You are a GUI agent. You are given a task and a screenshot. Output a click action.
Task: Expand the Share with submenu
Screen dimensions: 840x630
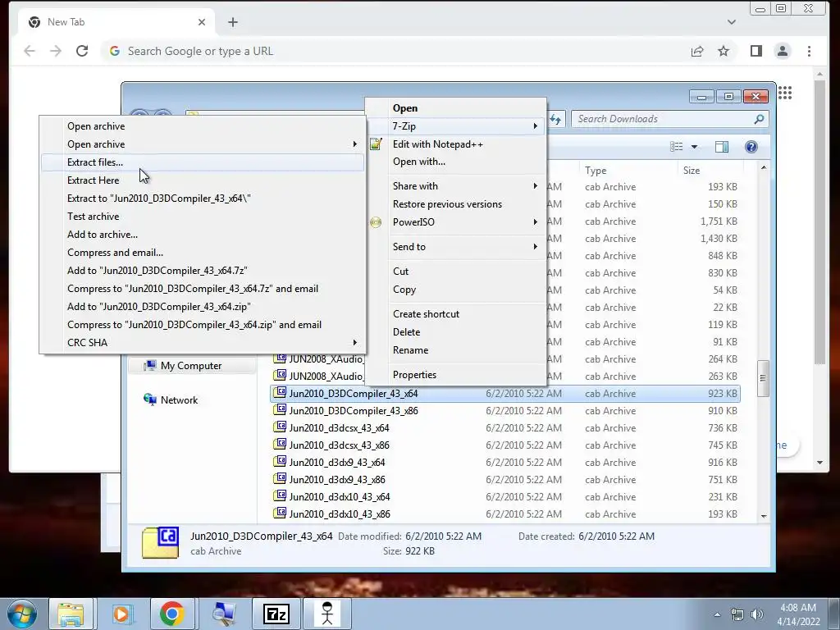[455, 186]
